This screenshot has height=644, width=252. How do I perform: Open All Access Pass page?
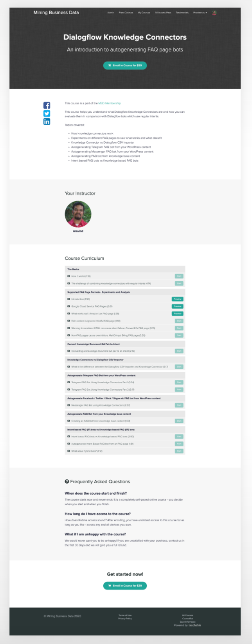tap(163, 13)
